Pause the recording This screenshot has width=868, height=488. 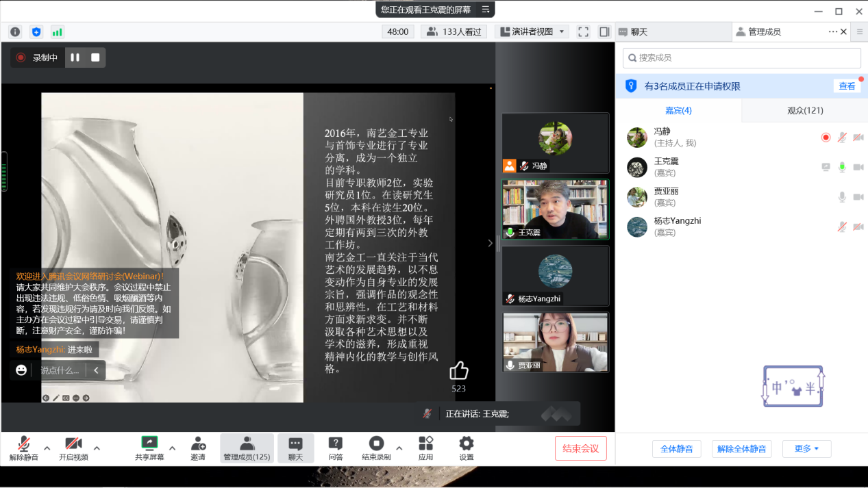tap(75, 57)
